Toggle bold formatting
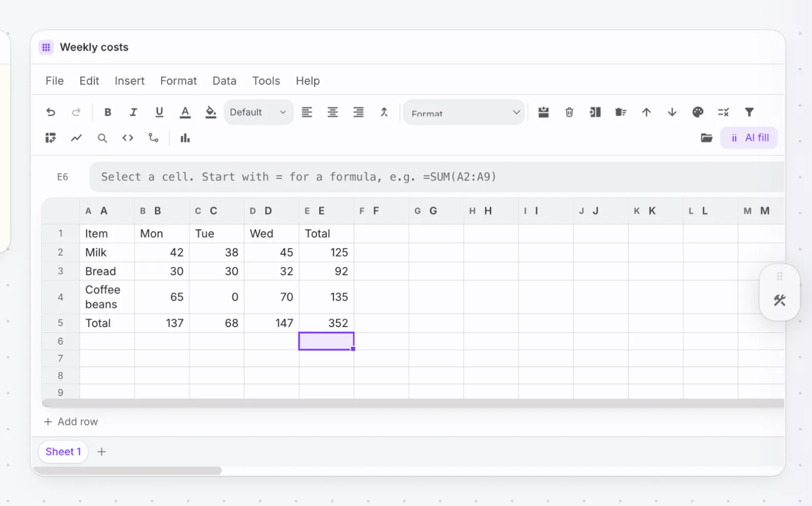 108,112
